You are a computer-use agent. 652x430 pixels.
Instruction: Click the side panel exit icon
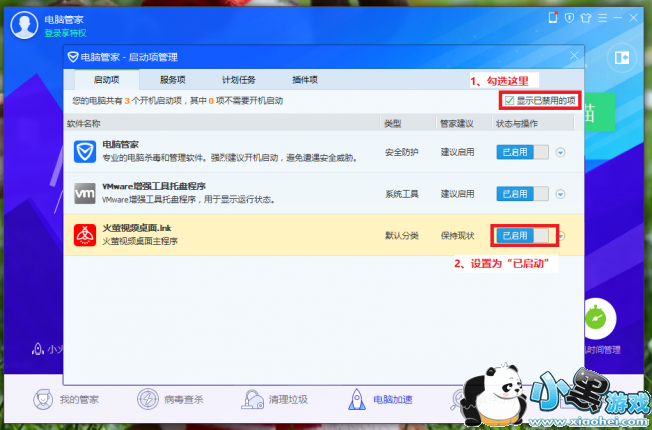(x=622, y=57)
